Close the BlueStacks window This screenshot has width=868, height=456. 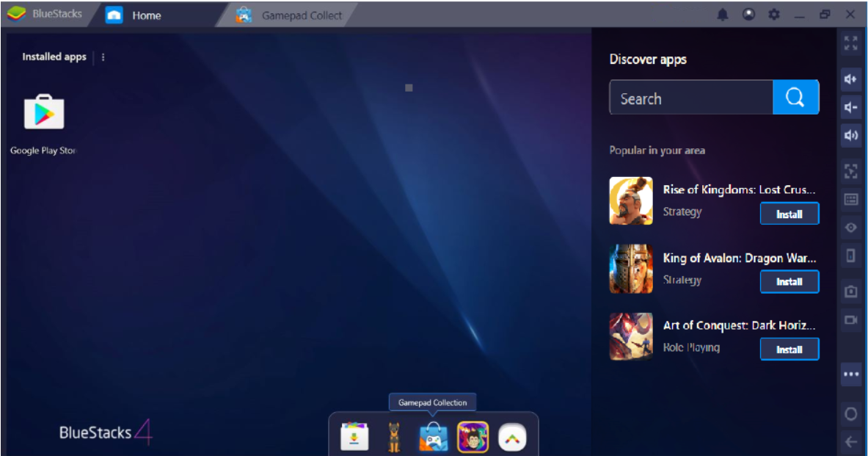[850, 15]
